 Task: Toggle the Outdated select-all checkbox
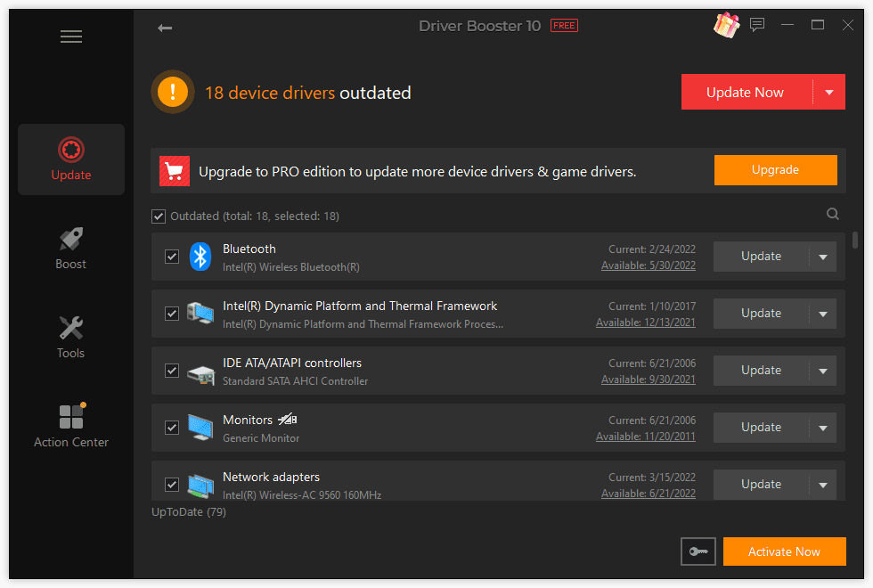click(159, 216)
